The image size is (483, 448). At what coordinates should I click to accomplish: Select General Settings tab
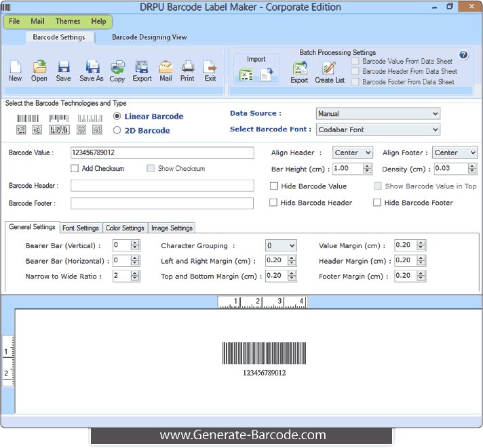click(x=32, y=227)
